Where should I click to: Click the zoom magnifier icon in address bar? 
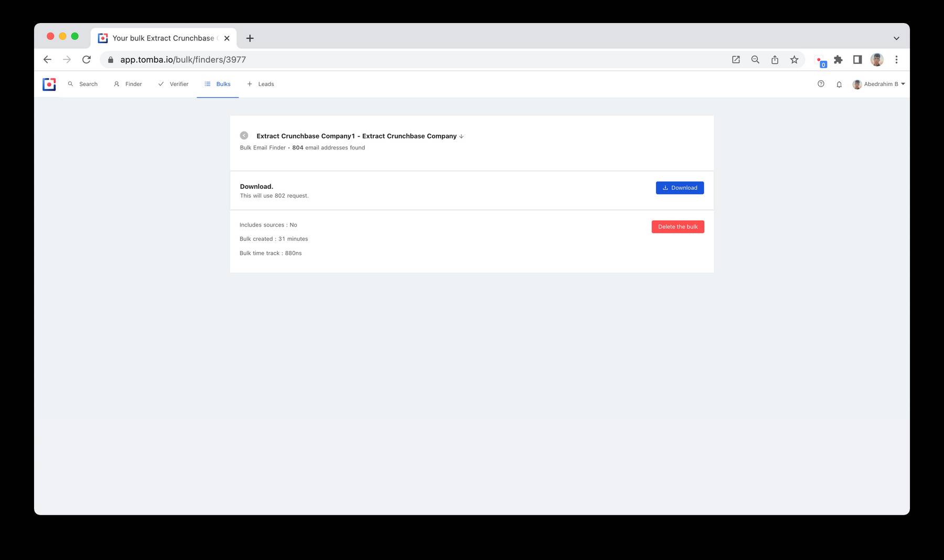point(755,60)
